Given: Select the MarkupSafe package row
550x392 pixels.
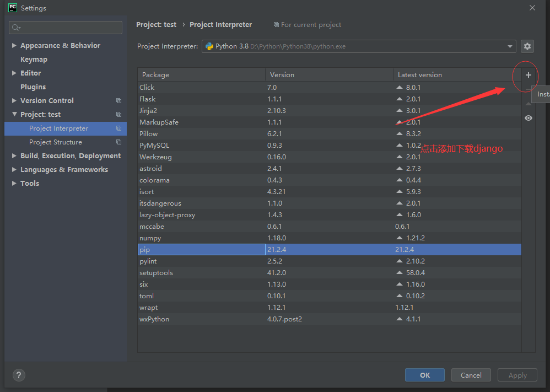Looking at the screenshot, I should coord(330,122).
